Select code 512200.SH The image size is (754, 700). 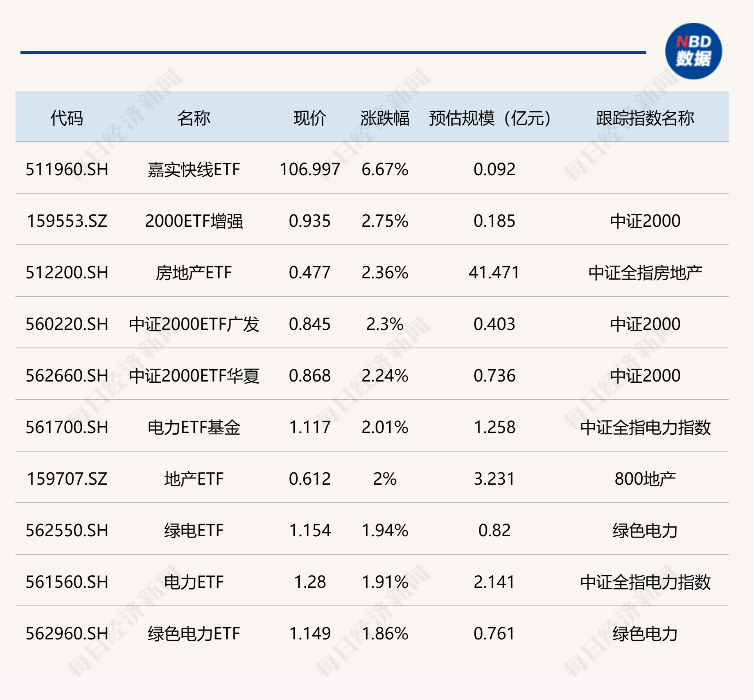(x=67, y=273)
